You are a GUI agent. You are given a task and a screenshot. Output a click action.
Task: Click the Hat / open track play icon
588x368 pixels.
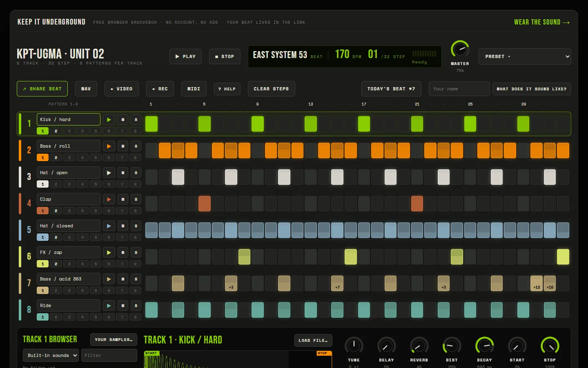[109, 173]
